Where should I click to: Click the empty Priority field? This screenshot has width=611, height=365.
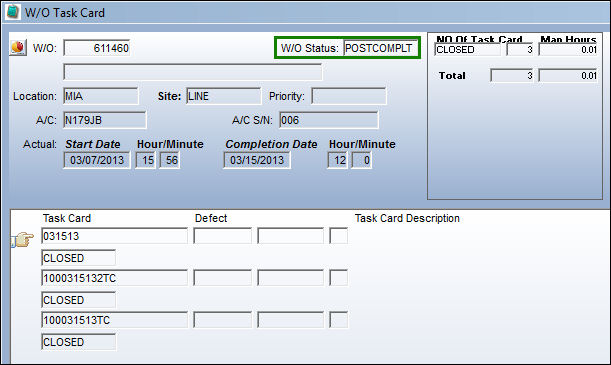point(349,96)
